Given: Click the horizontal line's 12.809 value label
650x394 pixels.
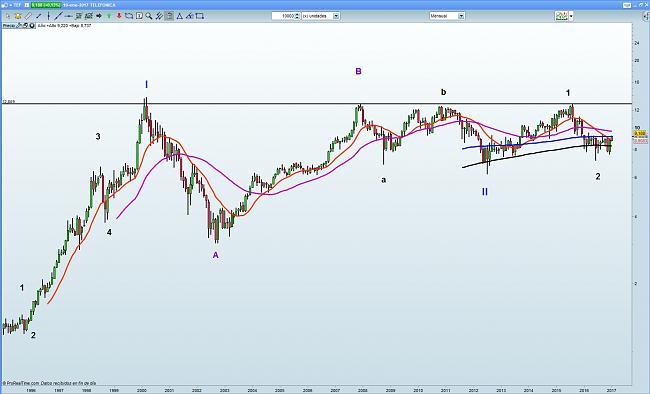Looking at the screenshot, I should tap(8, 101).
